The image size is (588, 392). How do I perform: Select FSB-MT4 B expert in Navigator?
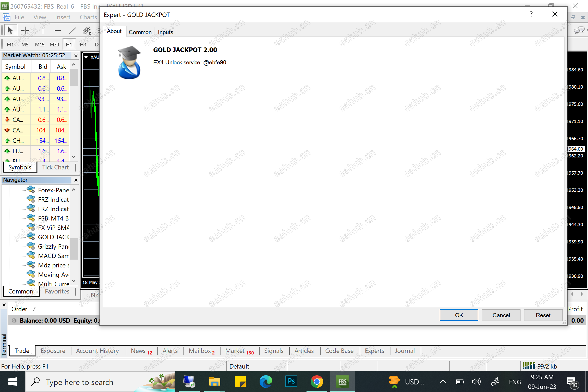[x=53, y=218]
